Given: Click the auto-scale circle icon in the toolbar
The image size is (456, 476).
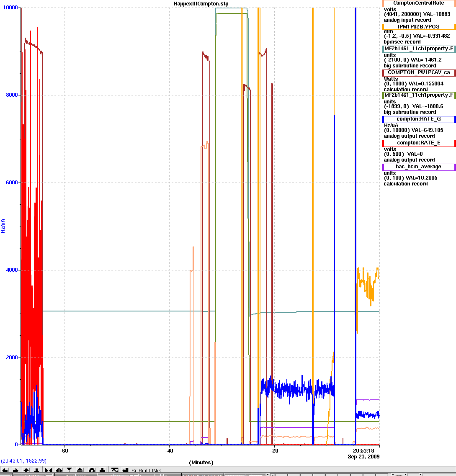Looking at the screenshot, I should click(92, 471).
